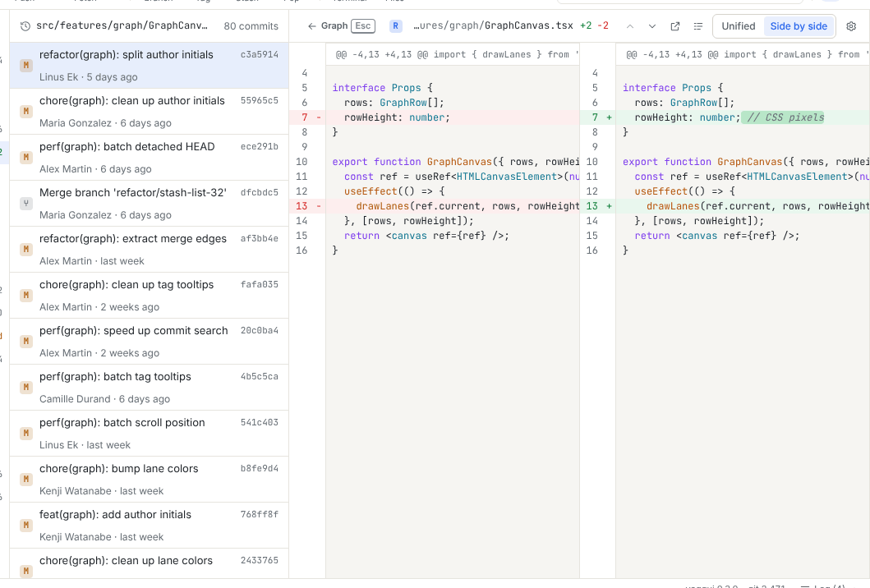
Task: Click the M badge for commit b8fe9d4
Action: [26, 480]
